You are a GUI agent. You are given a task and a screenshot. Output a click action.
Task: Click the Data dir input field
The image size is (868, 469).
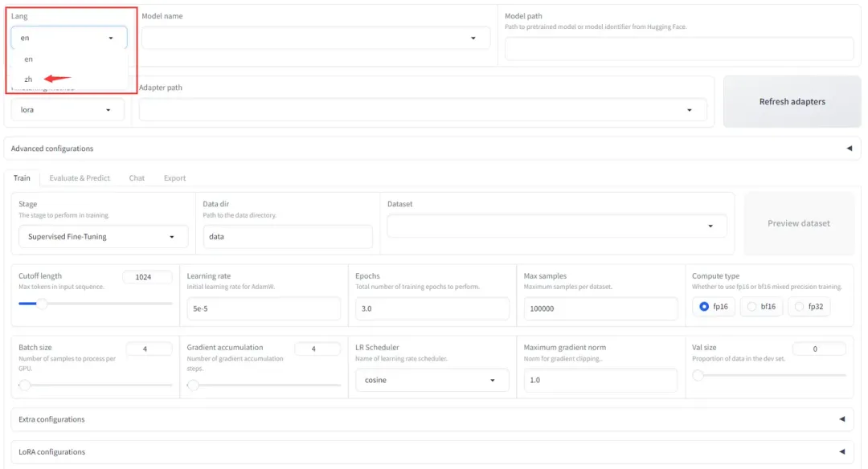pyautogui.click(x=287, y=236)
